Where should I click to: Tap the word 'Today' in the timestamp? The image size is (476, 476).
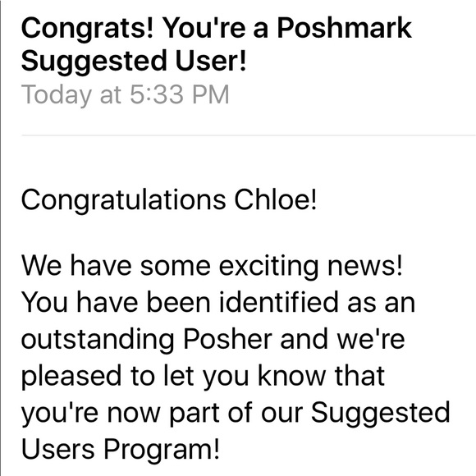[56, 95]
